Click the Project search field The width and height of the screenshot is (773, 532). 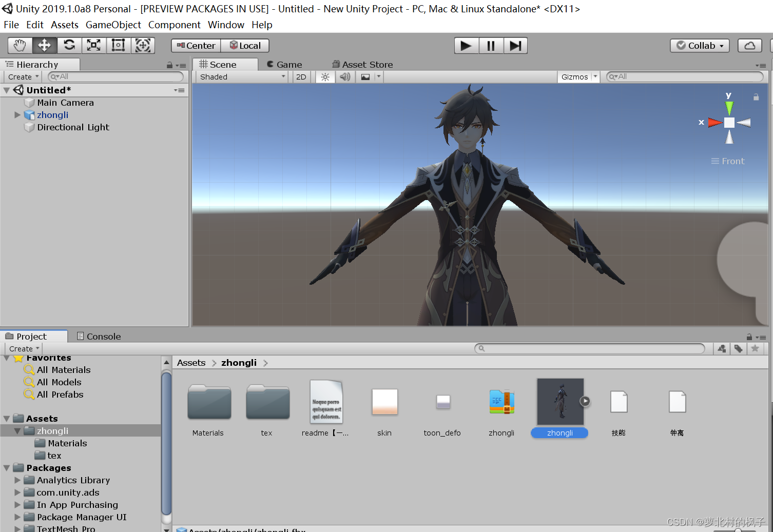(x=590, y=348)
